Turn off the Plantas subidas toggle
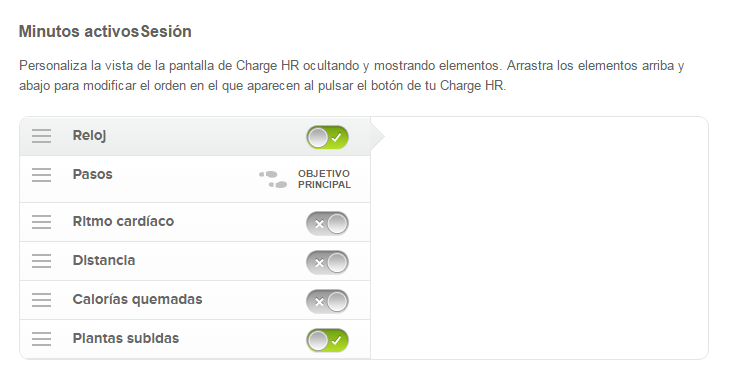This screenshot has height=387, width=743. tap(327, 340)
